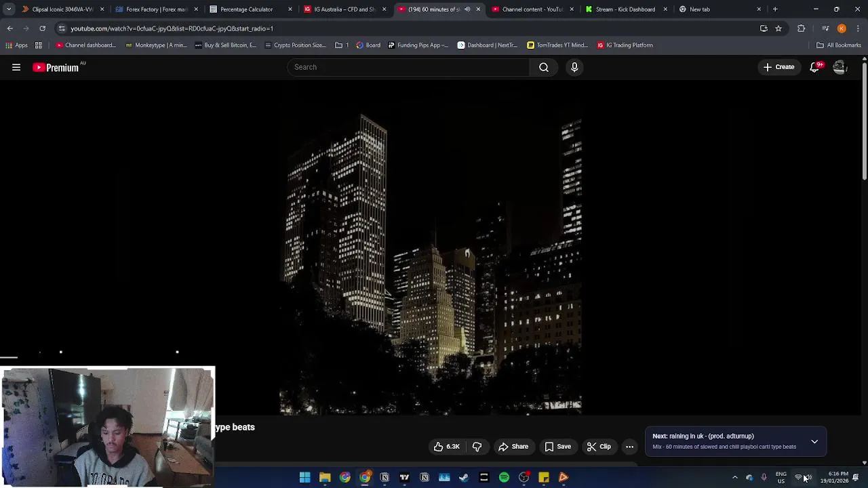Show hidden system tray icons

(x=734, y=478)
